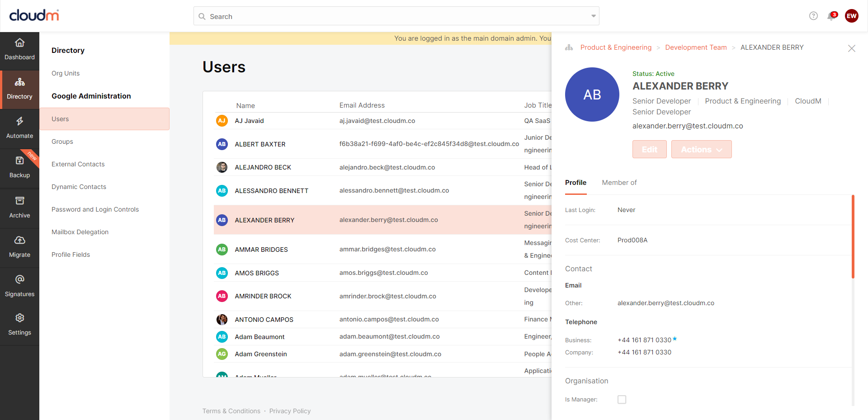Switch to the Profile tab

tap(576, 183)
